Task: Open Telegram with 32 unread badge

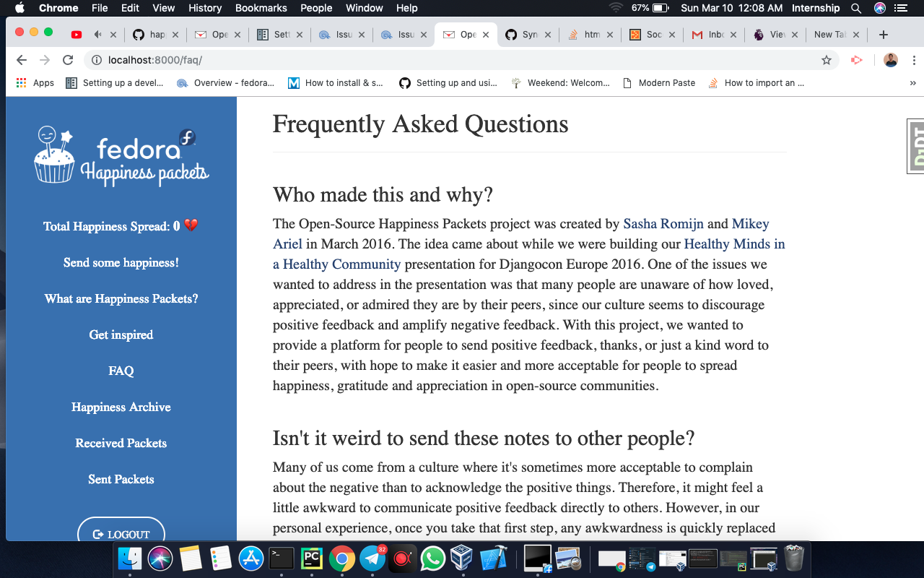Action: (x=373, y=558)
